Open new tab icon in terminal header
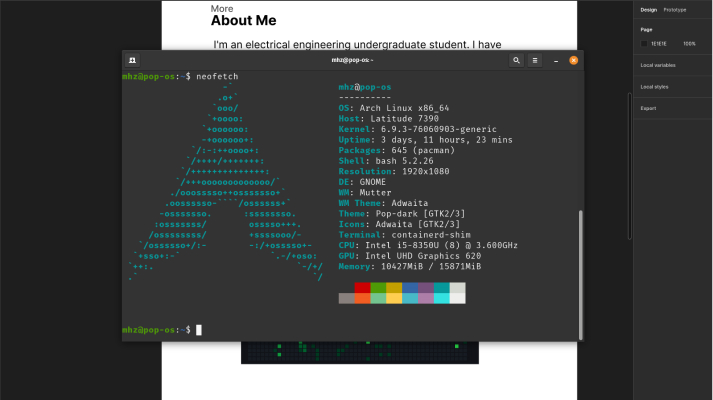The image size is (713, 400). 132,60
